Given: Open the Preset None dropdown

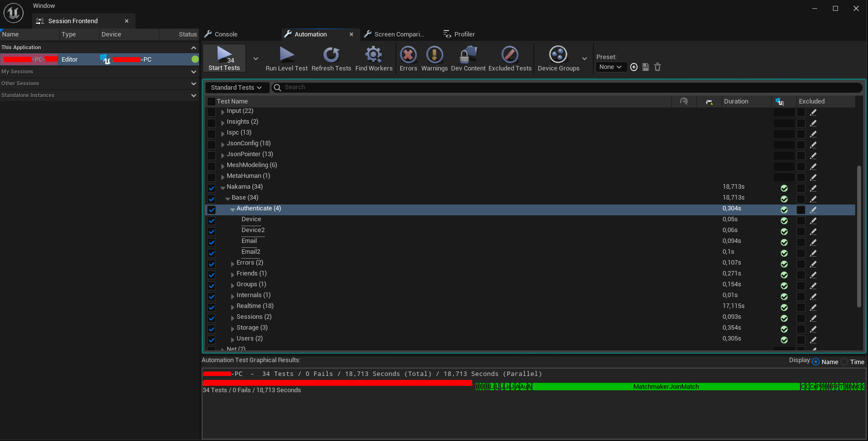Looking at the screenshot, I should [610, 67].
